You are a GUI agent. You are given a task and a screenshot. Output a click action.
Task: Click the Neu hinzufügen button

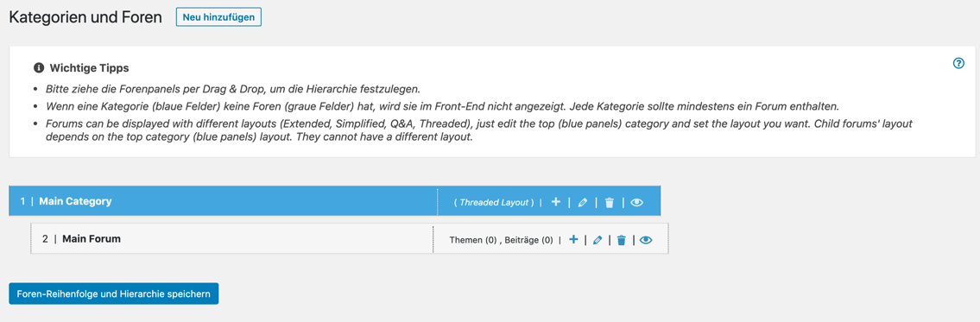point(218,17)
